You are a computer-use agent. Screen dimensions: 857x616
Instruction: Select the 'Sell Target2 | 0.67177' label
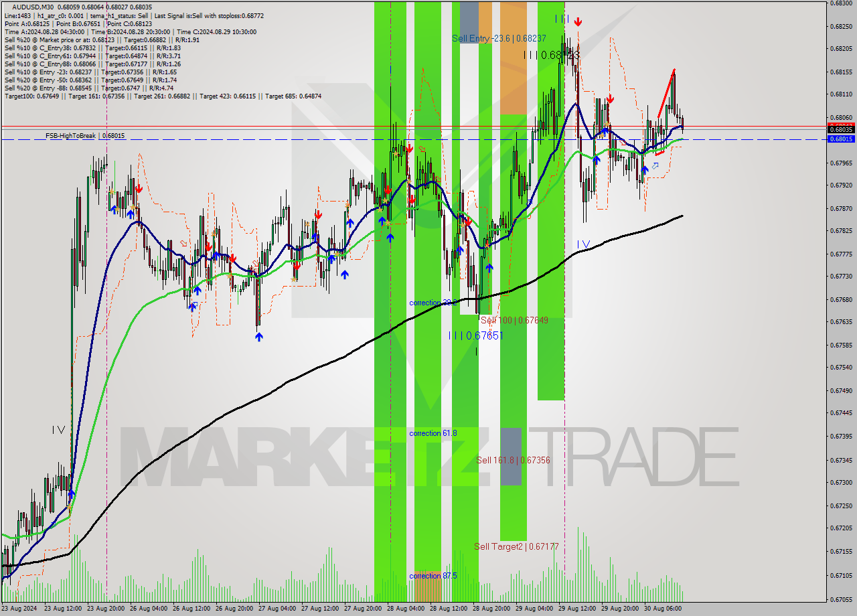(x=516, y=546)
